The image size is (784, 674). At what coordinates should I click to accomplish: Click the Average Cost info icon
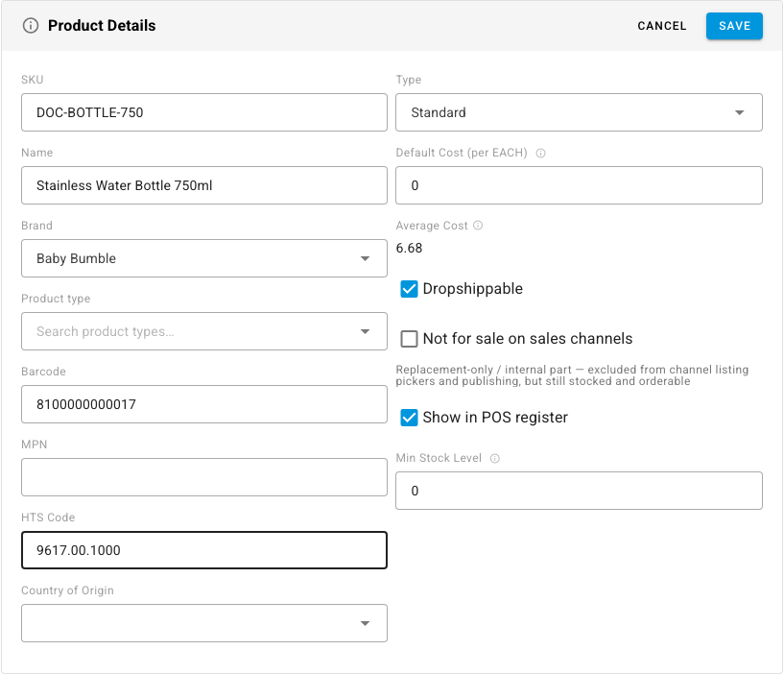pyautogui.click(x=478, y=226)
